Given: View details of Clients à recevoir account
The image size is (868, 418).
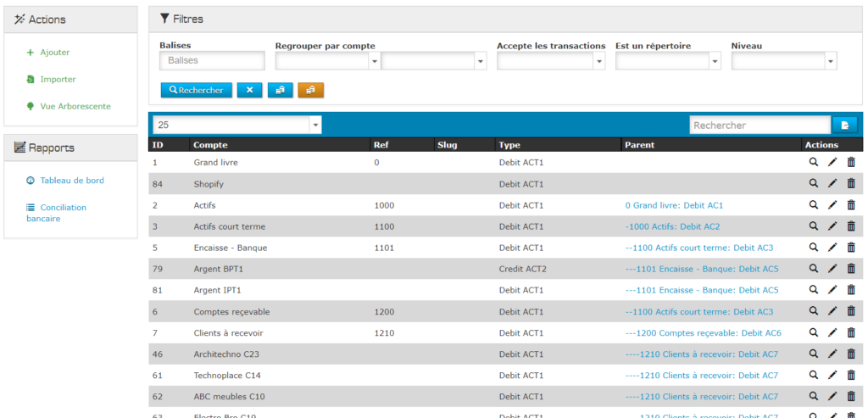Looking at the screenshot, I should [x=814, y=332].
